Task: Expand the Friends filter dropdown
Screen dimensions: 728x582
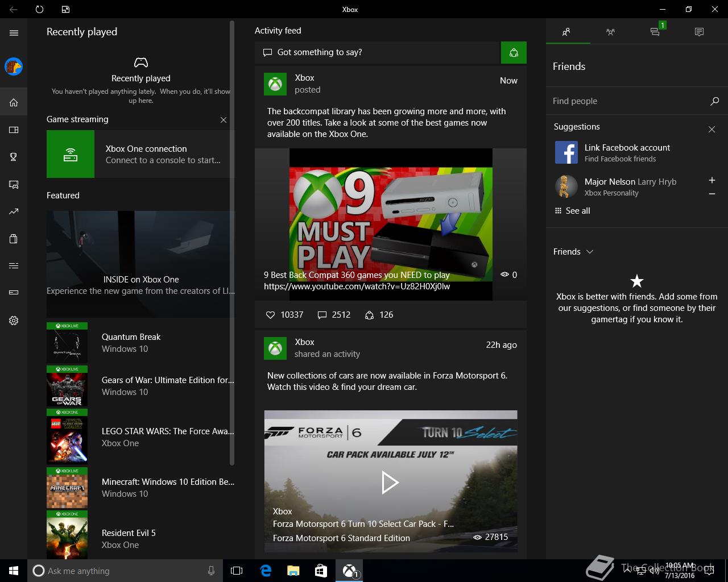Action: 573,252
